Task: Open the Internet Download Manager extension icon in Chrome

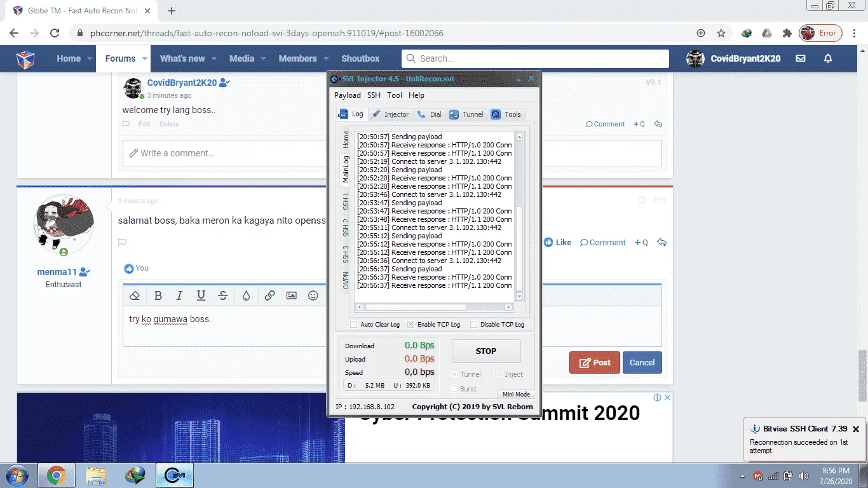Action: (747, 33)
